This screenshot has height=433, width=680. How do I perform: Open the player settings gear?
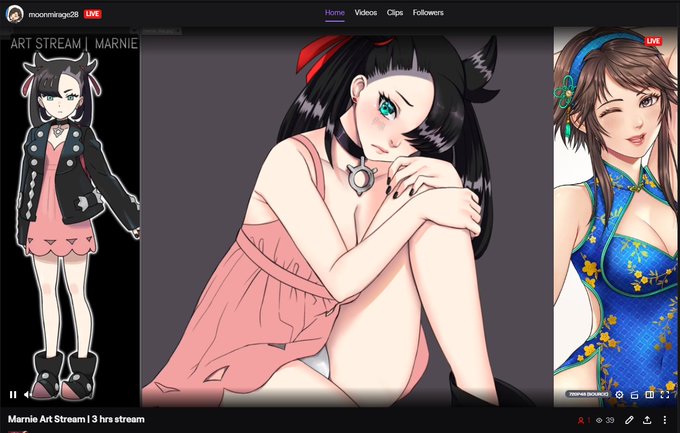pos(619,394)
